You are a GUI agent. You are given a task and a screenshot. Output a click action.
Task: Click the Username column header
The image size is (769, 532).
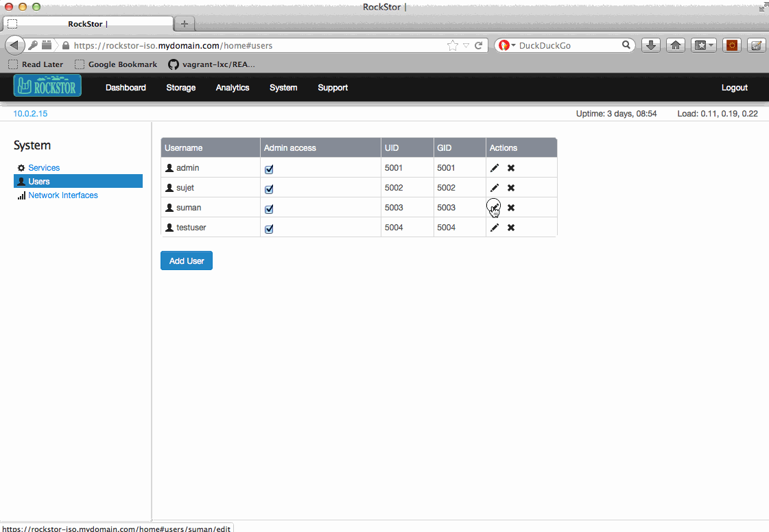click(211, 147)
